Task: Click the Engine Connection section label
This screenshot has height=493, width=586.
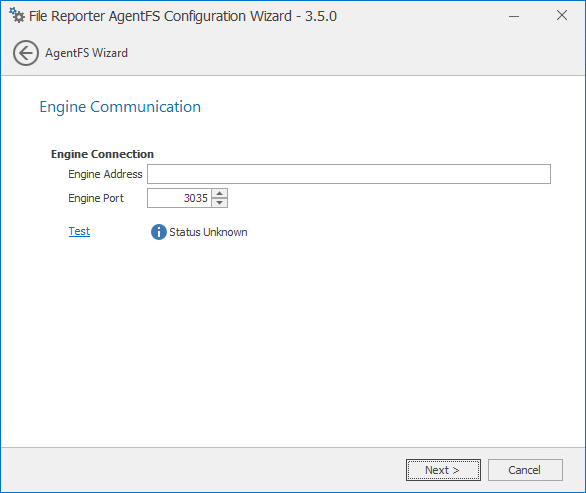Action: tap(102, 154)
